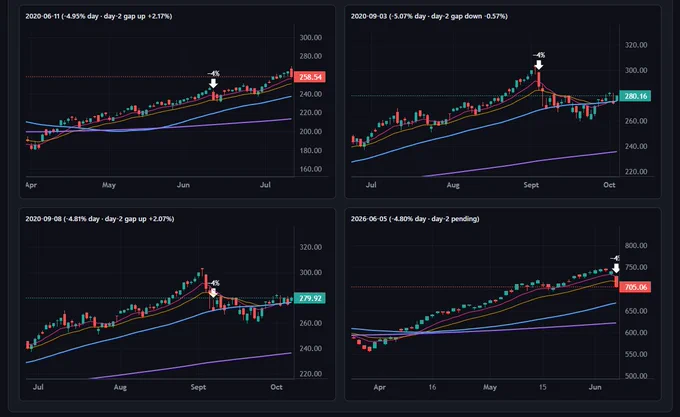680x417 pixels.
Task: Click the 800.00 axis label in the 2026-06-05 chart
Action: pyautogui.click(x=636, y=246)
